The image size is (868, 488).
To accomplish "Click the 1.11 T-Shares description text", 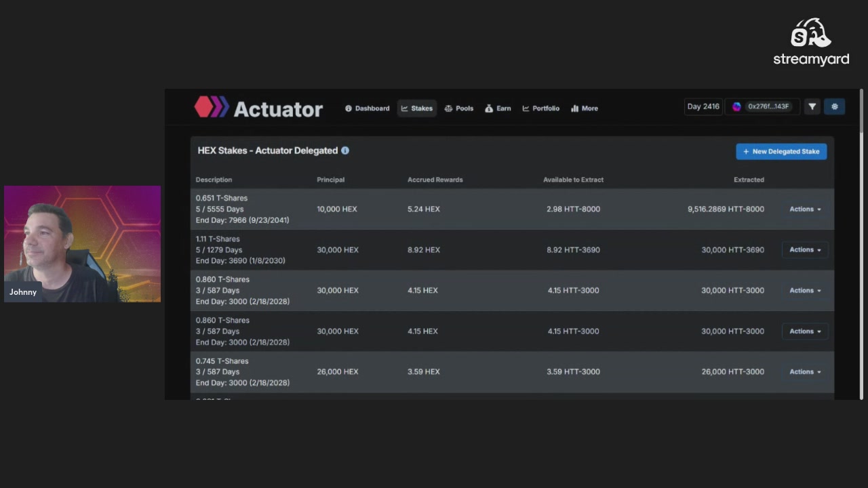I will click(x=218, y=239).
